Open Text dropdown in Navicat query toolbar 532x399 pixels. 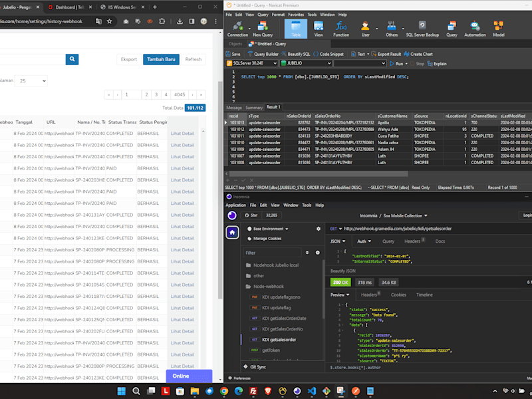point(360,54)
